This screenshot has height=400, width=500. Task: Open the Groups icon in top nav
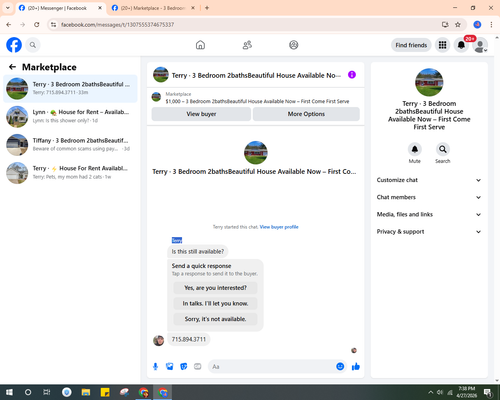point(294,45)
